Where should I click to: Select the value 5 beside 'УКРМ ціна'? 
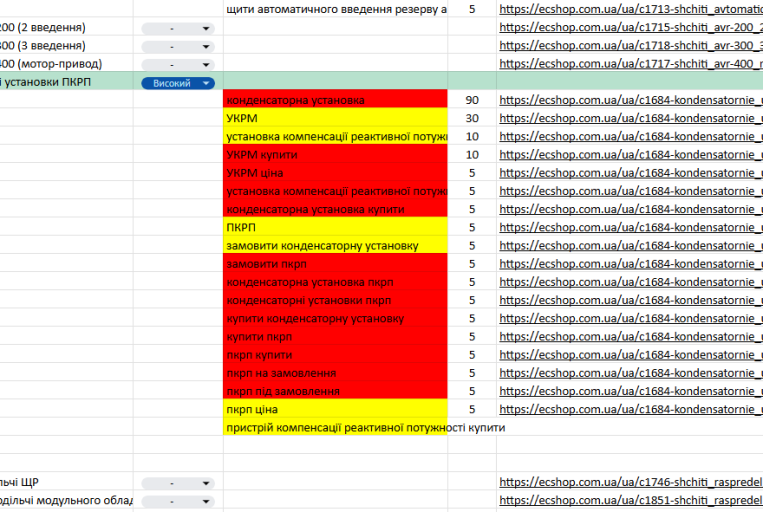[x=472, y=173]
